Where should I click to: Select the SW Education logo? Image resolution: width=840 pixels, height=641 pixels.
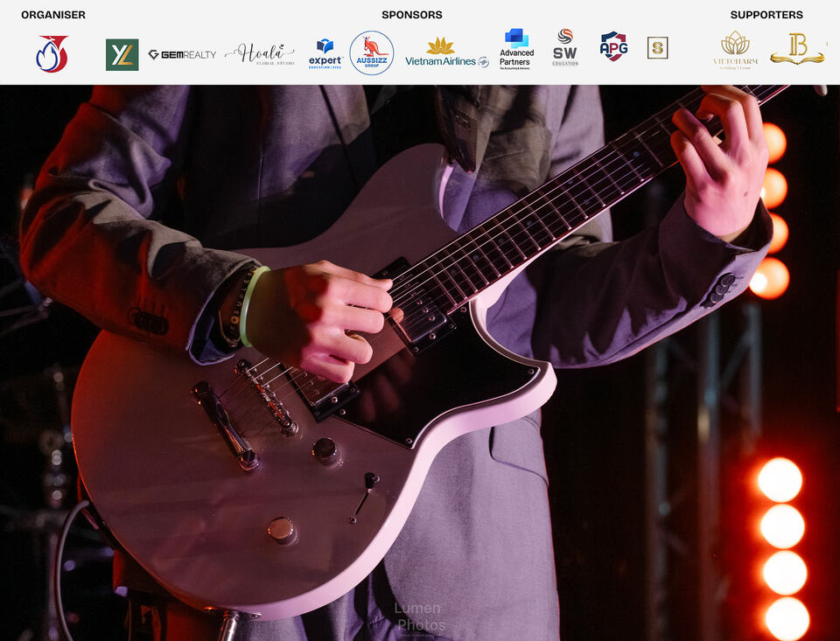click(x=565, y=48)
